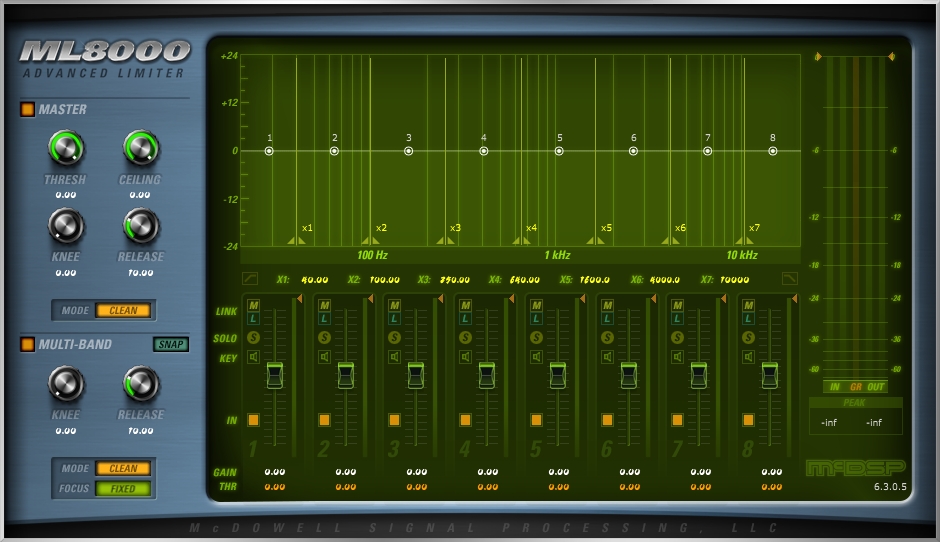Enable Link on band 6
Image resolution: width=940 pixels, height=542 pixels.
pos(607,318)
